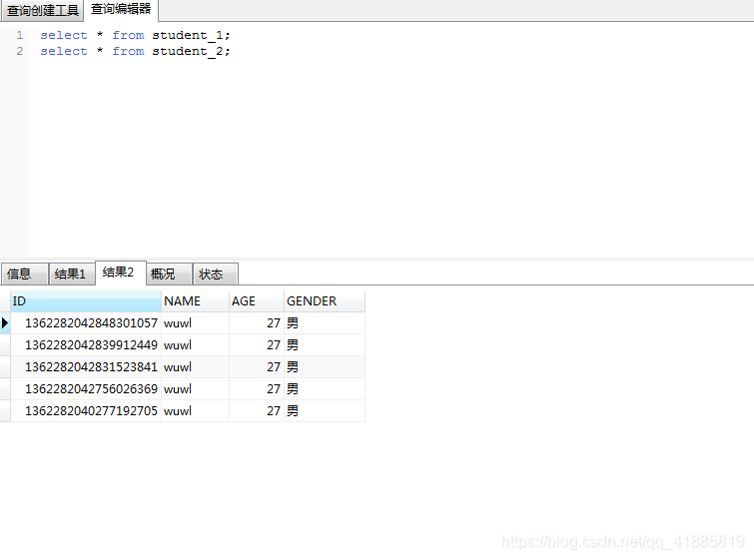Click the wuwl name in row 1362282042756026369
This screenshot has height=560, width=754.
tap(195, 389)
